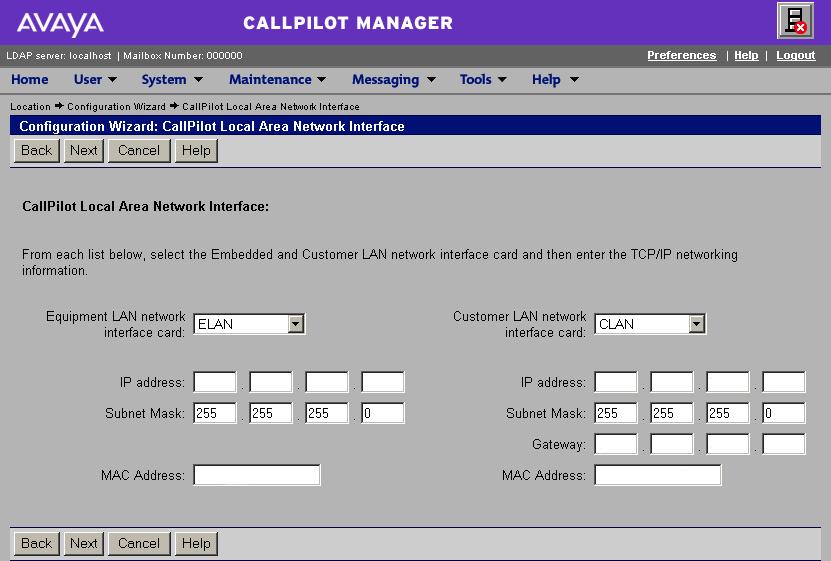This screenshot has width=831, height=561.
Task: Click the top Back button
Action: click(x=37, y=150)
